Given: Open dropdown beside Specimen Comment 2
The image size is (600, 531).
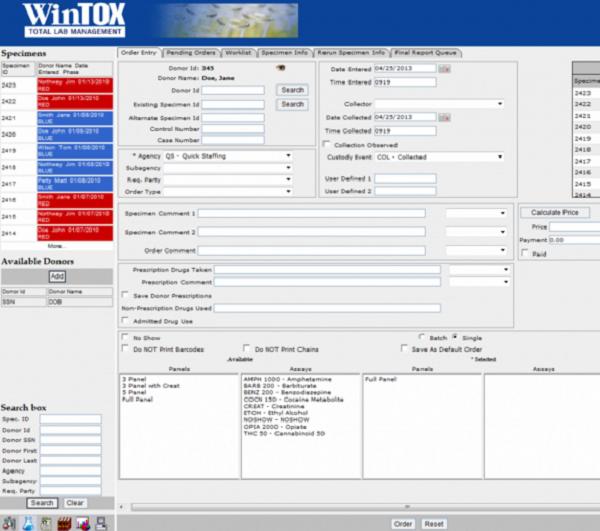Looking at the screenshot, I should pos(476,232).
